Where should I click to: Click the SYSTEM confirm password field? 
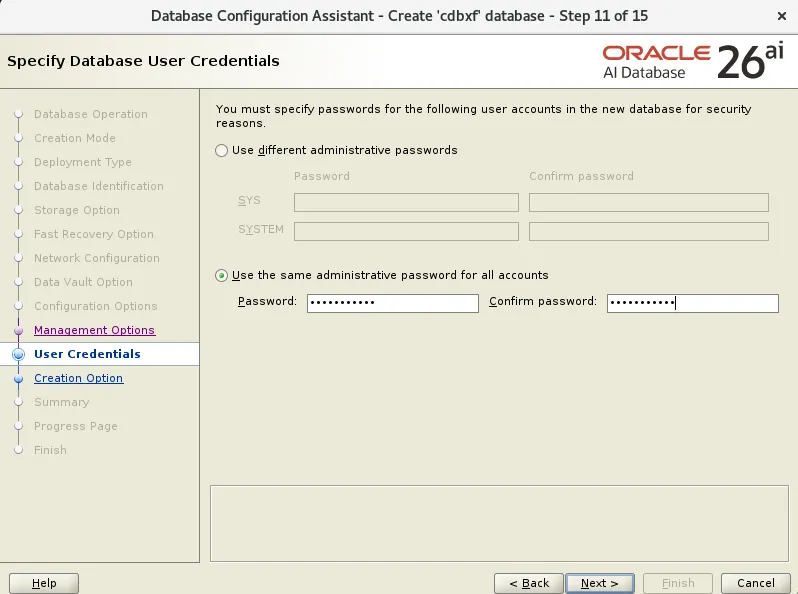649,232
